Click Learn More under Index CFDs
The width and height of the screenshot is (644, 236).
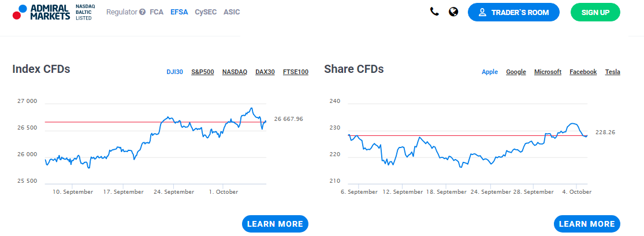[275, 224]
